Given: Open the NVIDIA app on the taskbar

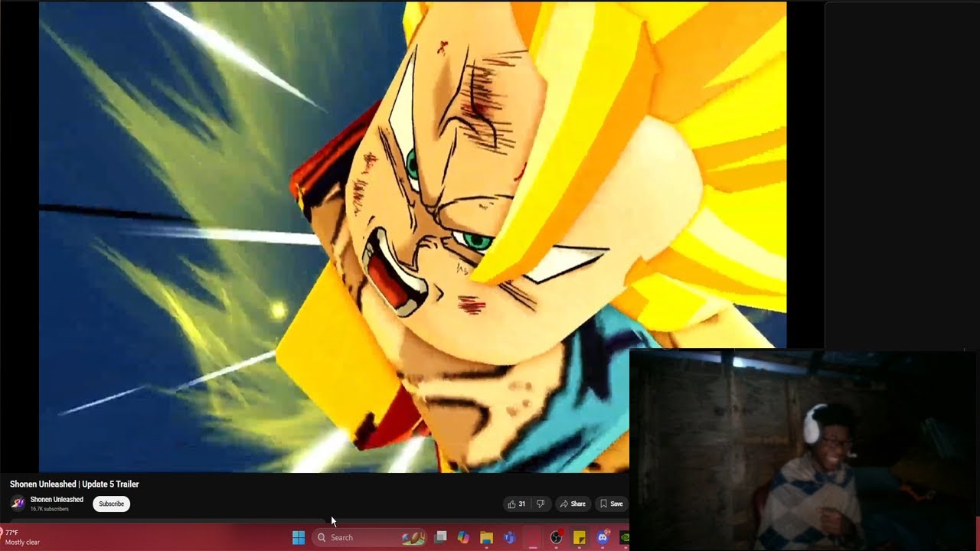Looking at the screenshot, I should (624, 537).
